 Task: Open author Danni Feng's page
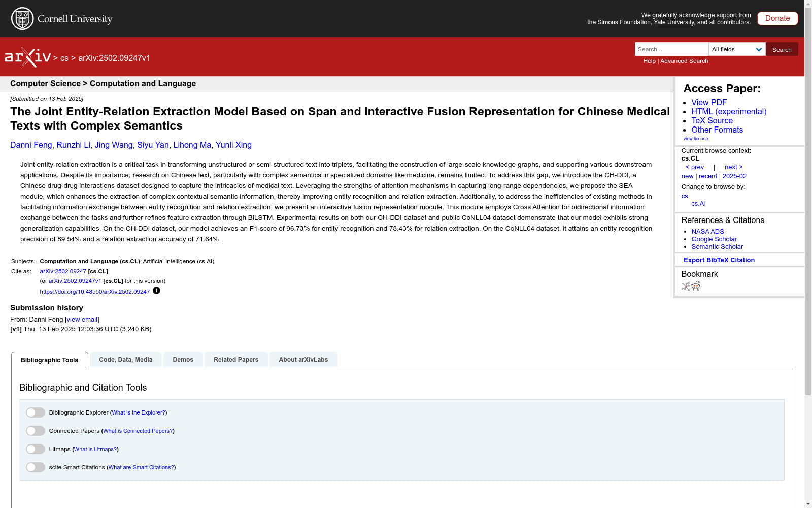tap(31, 145)
